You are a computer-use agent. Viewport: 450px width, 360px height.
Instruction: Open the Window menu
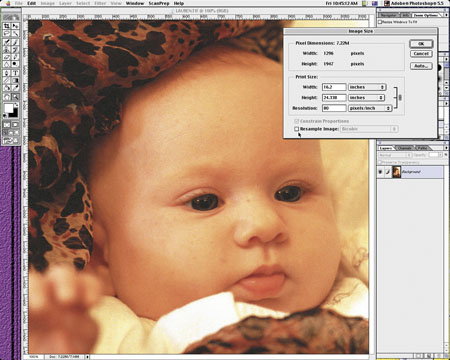(135, 3)
